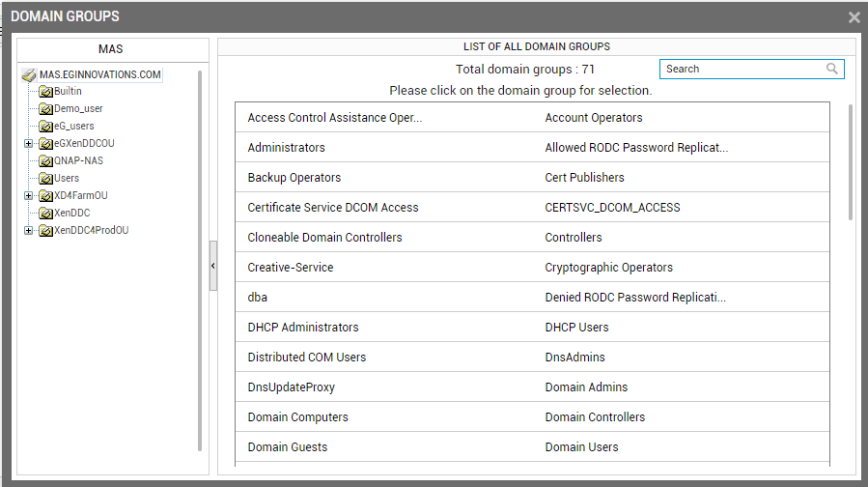
Task: Click the domain groups list scrollbar
Action: click(x=851, y=161)
